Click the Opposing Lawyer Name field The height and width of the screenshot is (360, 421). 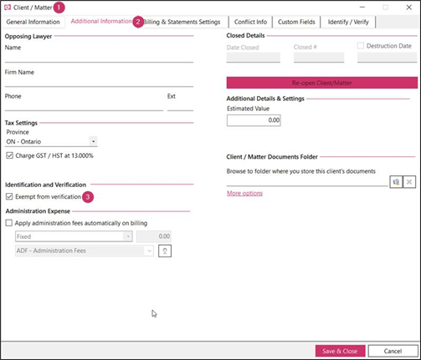[99, 57]
